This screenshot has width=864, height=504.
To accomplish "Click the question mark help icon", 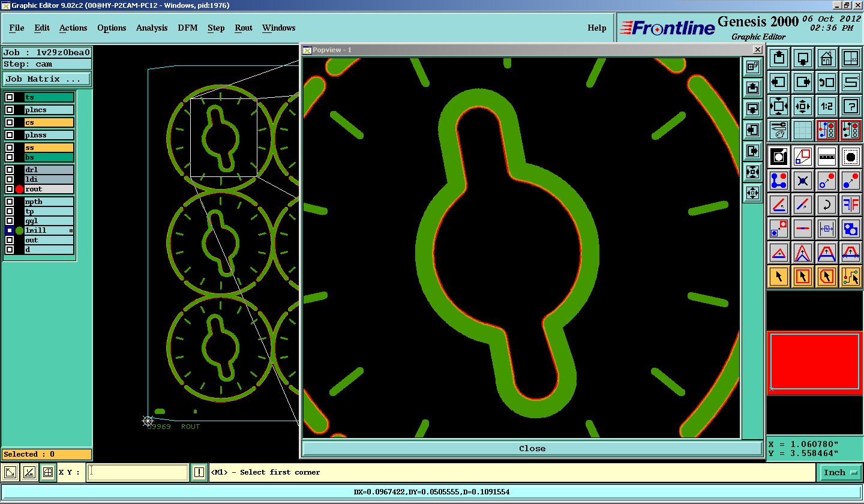I will [x=851, y=107].
